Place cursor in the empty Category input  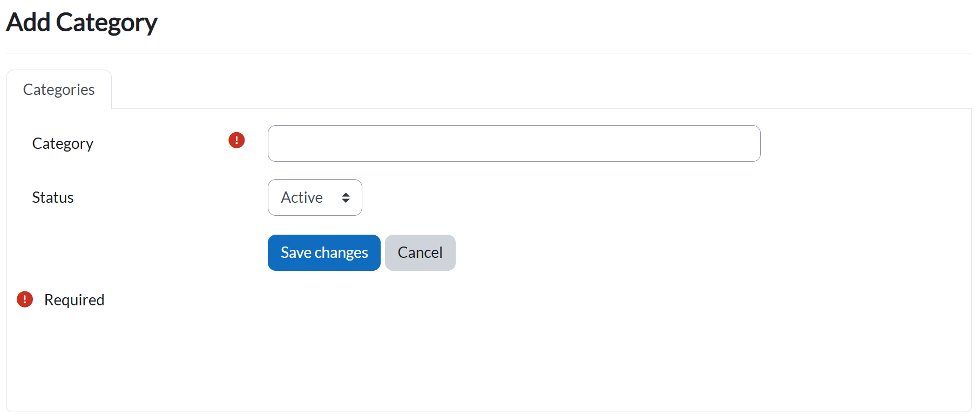[514, 143]
